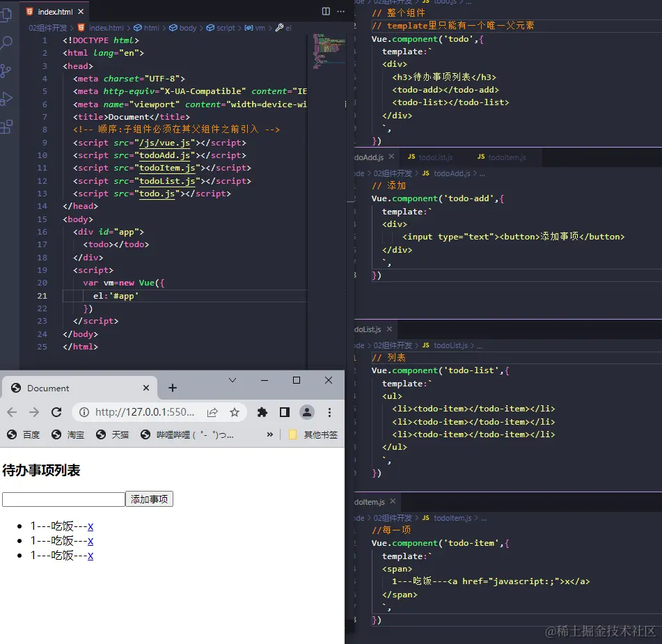Split the index.html editor to the right
Screen dimensions: 662x644
click(326, 11)
